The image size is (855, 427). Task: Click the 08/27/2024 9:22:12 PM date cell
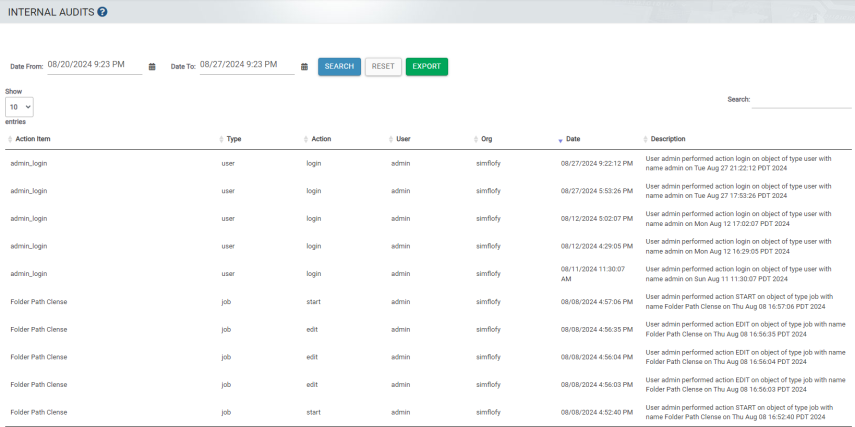[596, 163]
